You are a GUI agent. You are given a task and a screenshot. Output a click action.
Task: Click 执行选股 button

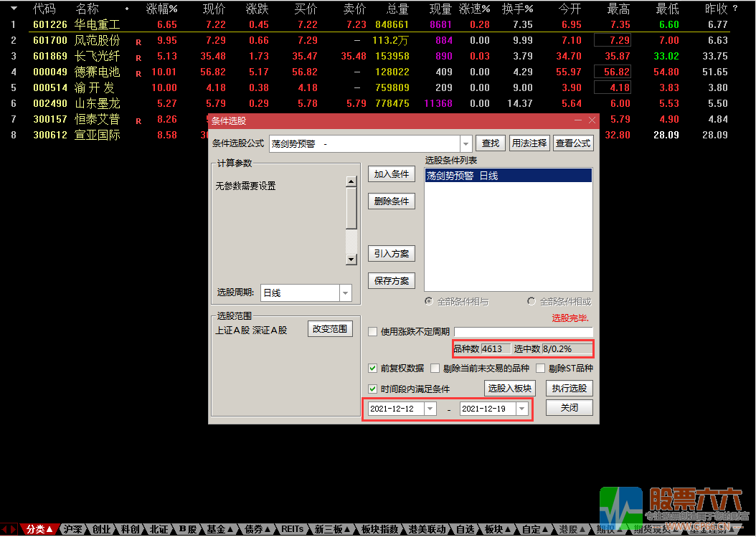pos(570,389)
